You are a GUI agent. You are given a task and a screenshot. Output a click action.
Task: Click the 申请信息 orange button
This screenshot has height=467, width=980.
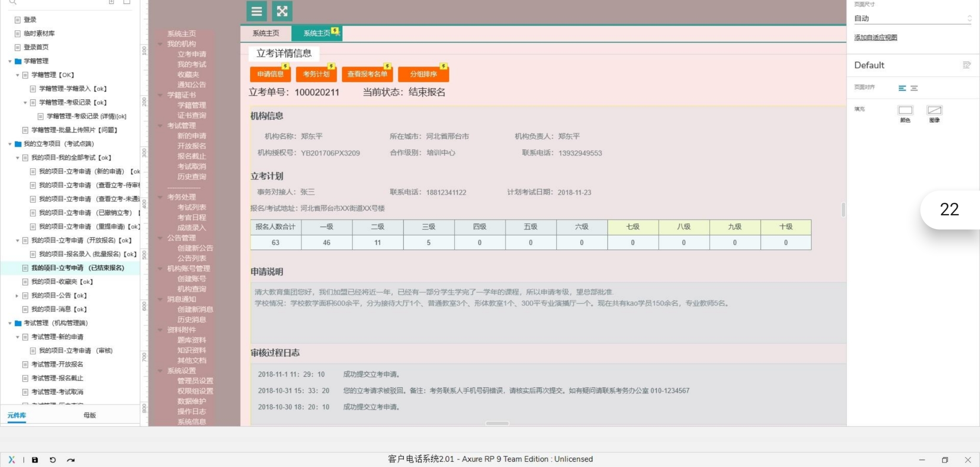(270, 74)
